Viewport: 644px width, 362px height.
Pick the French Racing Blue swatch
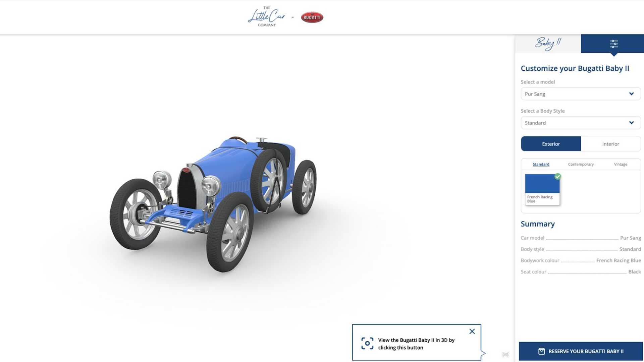(x=542, y=184)
